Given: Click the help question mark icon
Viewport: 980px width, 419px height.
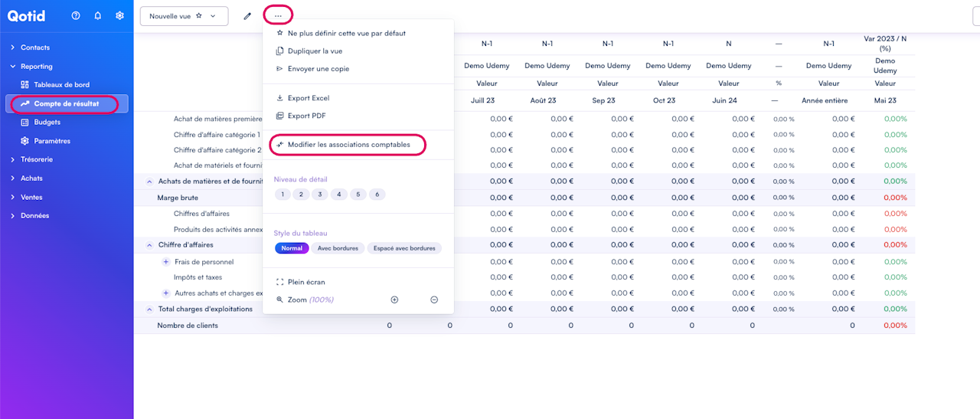Looking at the screenshot, I should [x=76, y=15].
